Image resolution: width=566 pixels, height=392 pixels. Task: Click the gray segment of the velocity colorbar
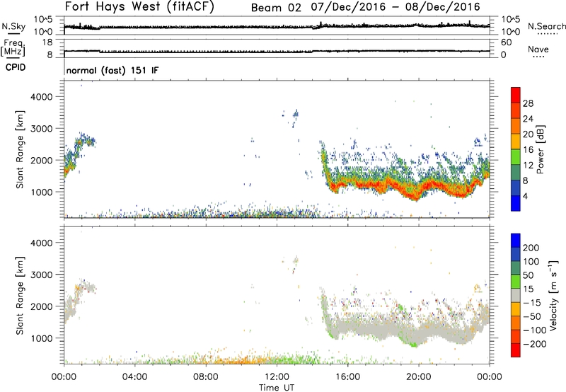[516, 296]
